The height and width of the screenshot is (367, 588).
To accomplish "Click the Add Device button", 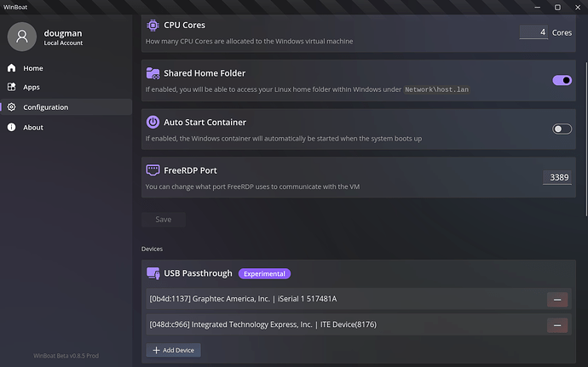I will click(x=173, y=350).
